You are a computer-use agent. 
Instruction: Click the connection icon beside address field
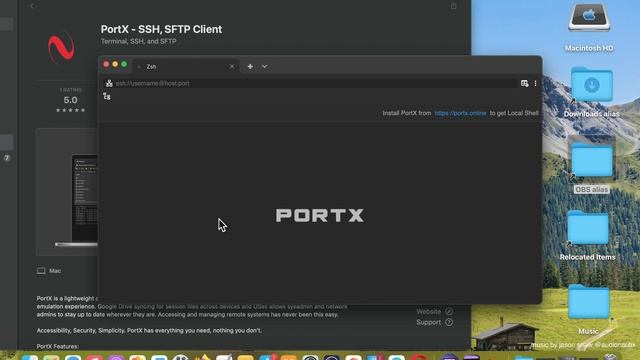click(x=109, y=83)
